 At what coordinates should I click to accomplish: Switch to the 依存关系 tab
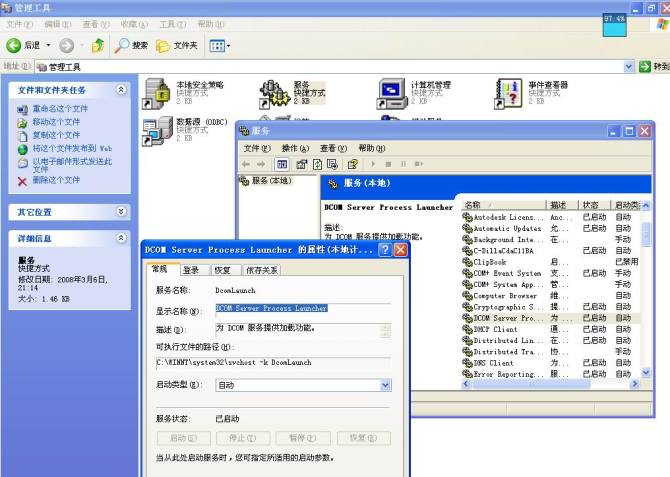coord(262,270)
